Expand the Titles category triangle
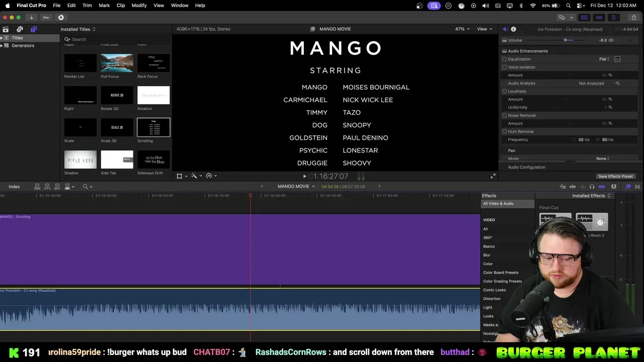 coord(2,38)
